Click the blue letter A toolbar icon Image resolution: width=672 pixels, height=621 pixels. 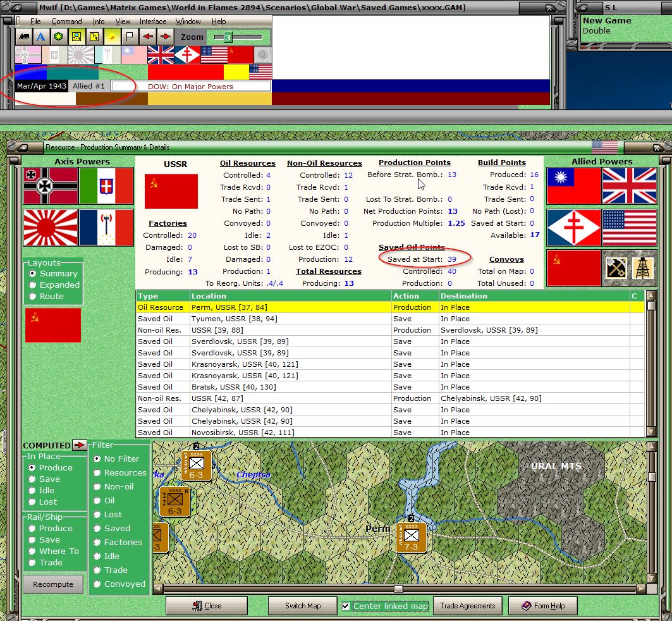click(41, 37)
